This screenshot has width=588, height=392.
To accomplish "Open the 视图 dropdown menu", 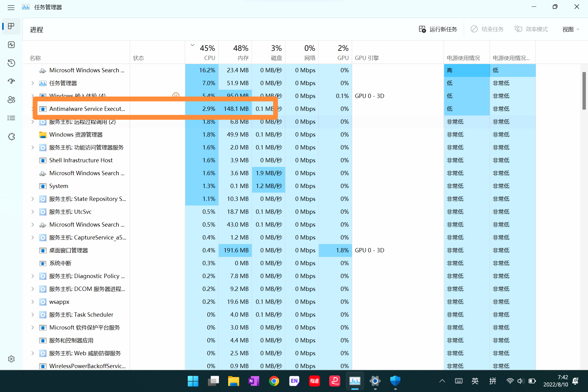I will [571, 29].
